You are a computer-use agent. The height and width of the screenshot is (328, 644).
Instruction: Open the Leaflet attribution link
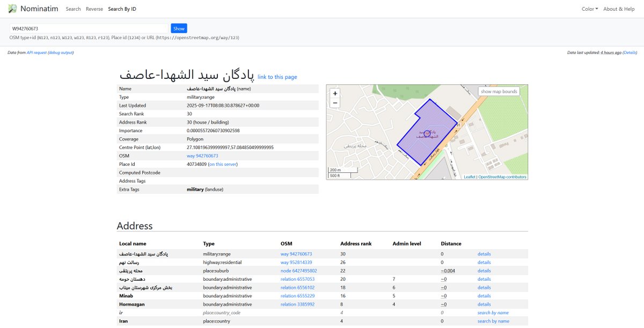click(470, 177)
